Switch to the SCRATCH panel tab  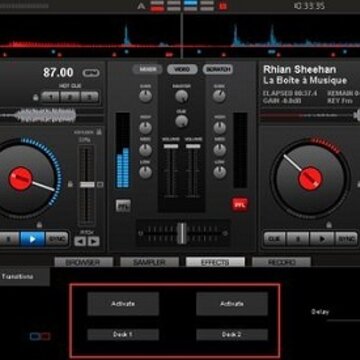[x=218, y=69]
